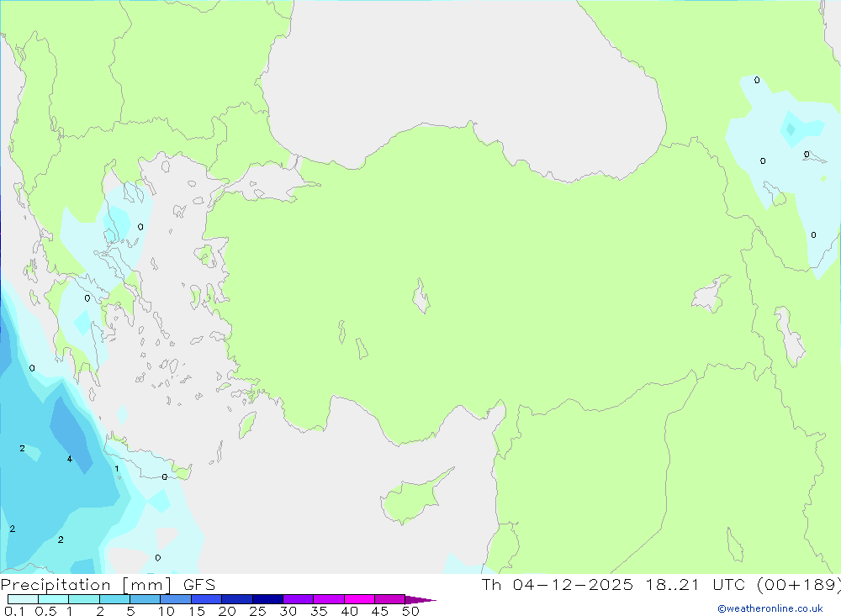This screenshot has height=616, width=841.
Task: Click the legend label '45'
Action: pyautogui.click(x=380, y=611)
